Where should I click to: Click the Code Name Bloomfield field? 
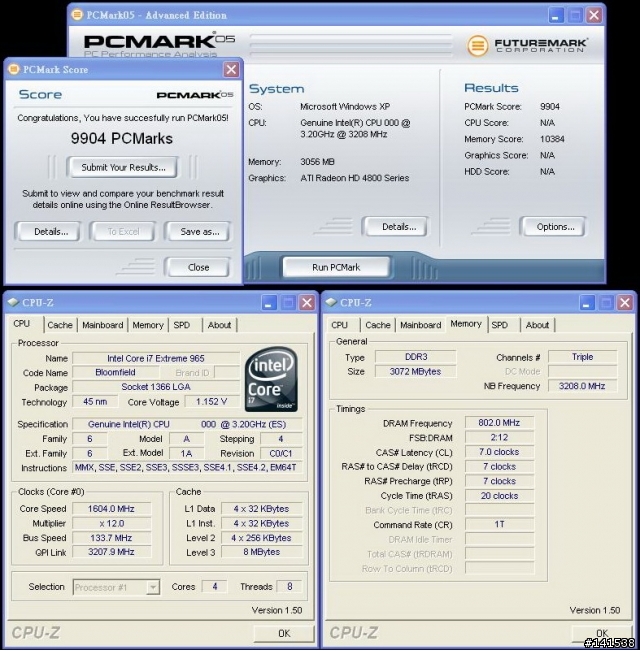(x=115, y=372)
